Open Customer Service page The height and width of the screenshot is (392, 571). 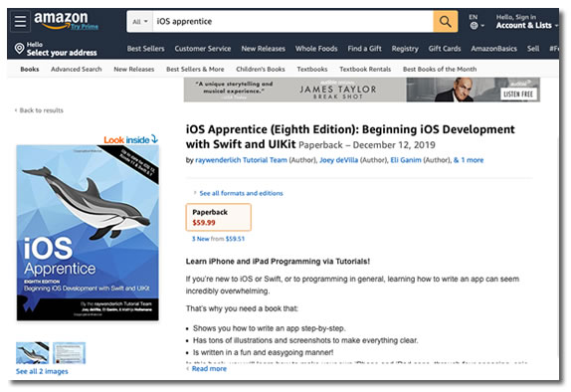pyautogui.click(x=203, y=49)
